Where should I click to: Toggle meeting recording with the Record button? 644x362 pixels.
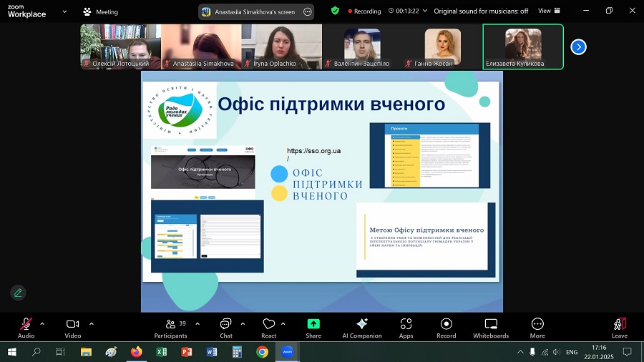(447, 328)
